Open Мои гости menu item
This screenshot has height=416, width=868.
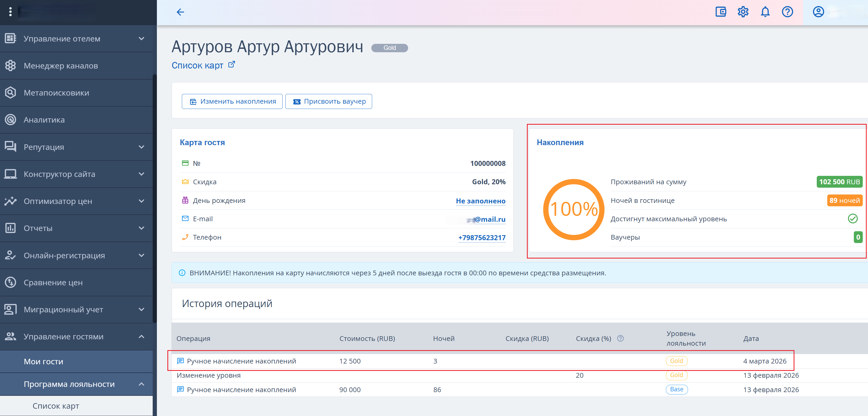tap(43, 361)
